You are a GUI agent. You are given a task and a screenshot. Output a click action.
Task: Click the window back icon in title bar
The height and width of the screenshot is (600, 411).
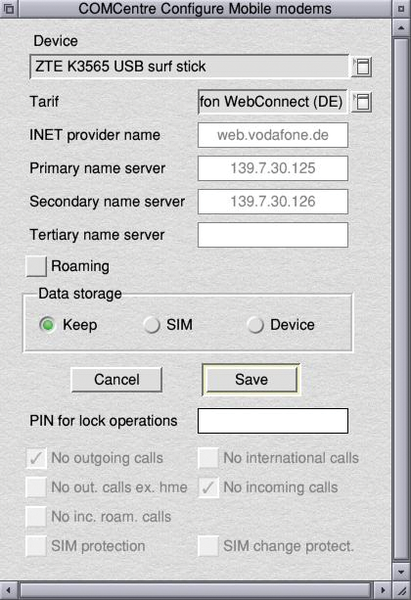[8, 8]
